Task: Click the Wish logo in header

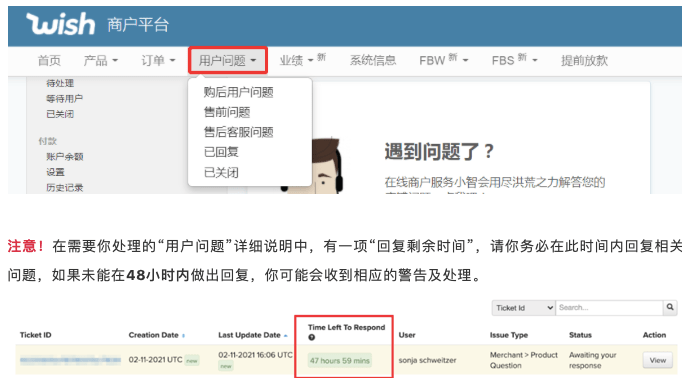Action: pyautogui.click(x=60, y=24)
